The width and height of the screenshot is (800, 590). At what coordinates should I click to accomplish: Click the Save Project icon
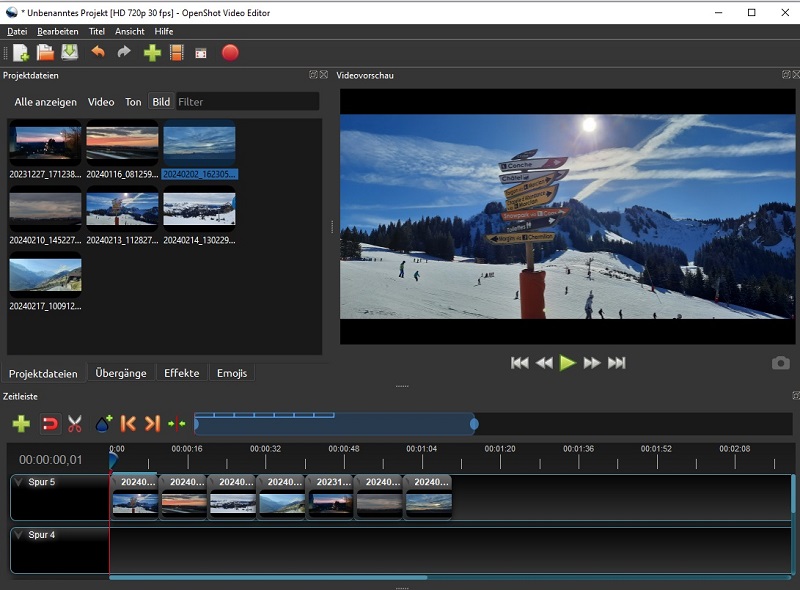pos(69,53)
